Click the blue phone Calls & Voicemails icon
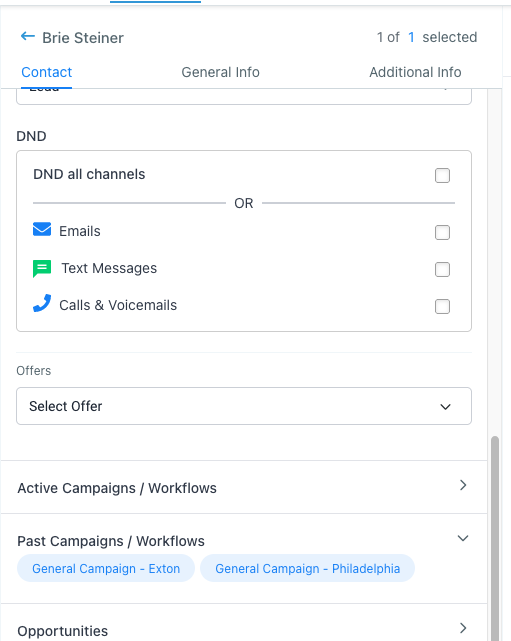Screen dimensions: 511x641 (x=42, y=303)
